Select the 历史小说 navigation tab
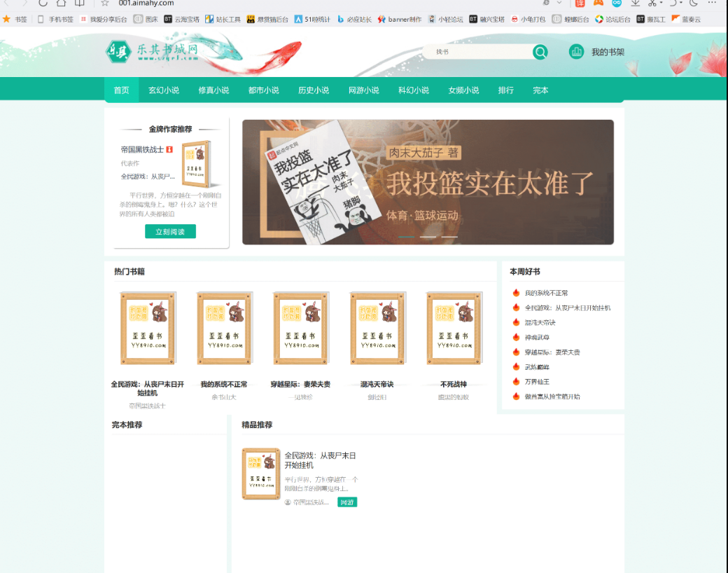Screen dimensions: 728x573 [x=314, y=90]
